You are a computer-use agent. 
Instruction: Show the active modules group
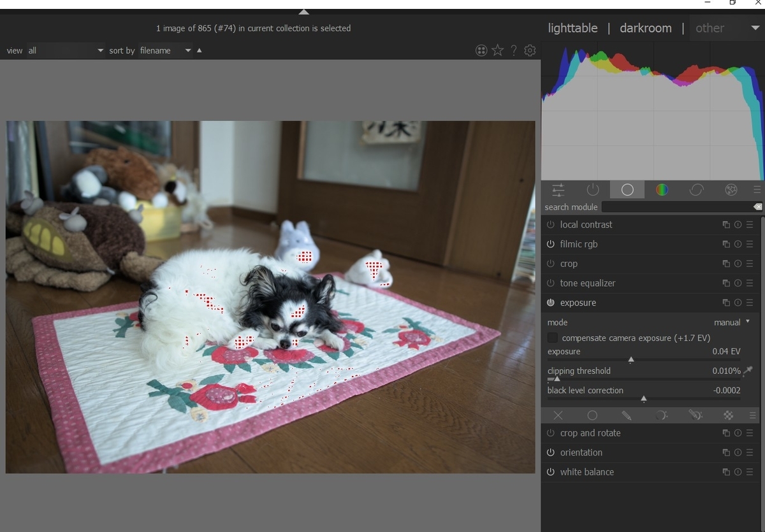(593, 189)
